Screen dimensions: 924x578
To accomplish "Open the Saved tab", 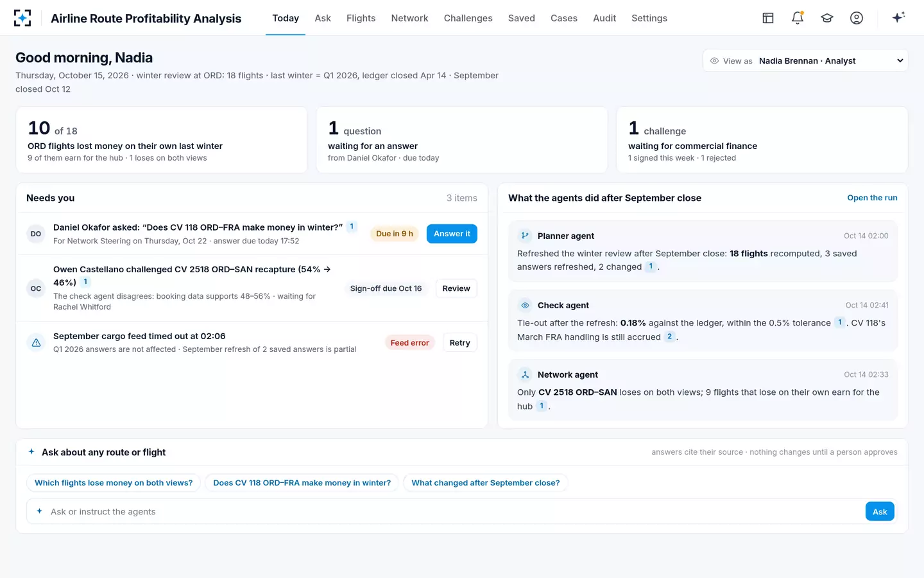I will [x=522, y=18].
